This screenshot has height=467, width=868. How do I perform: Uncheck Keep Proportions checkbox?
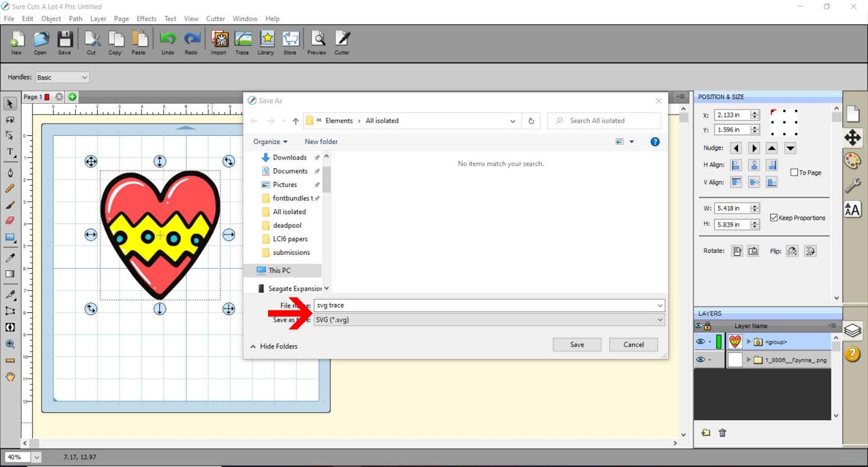[774, 218]
